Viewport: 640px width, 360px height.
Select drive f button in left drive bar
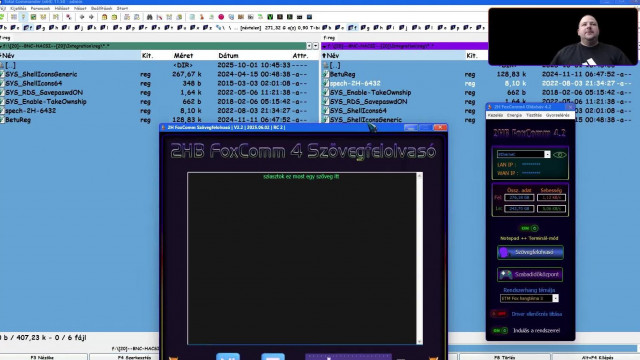(x=28, y=28)
